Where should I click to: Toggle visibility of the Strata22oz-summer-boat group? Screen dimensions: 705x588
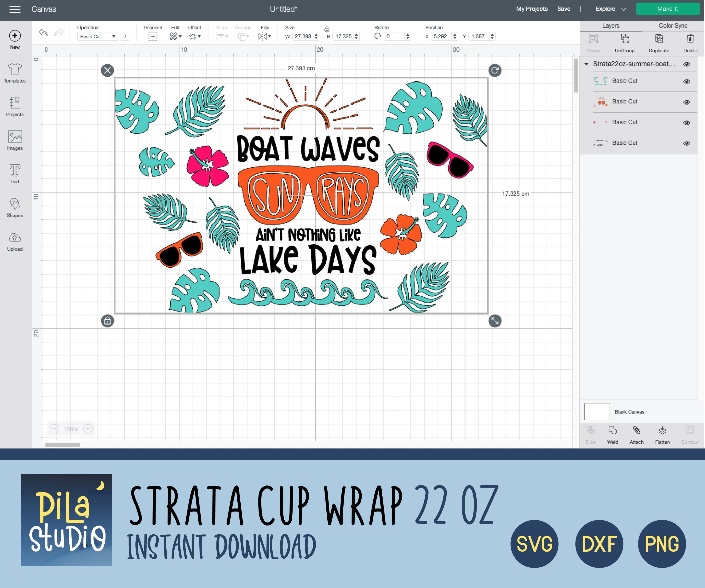[687, 64]
